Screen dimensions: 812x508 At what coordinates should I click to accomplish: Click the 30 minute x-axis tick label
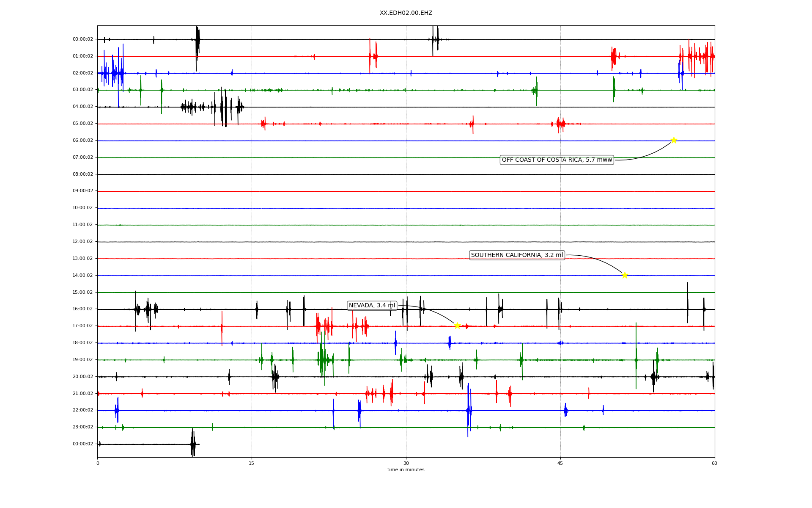406,463
